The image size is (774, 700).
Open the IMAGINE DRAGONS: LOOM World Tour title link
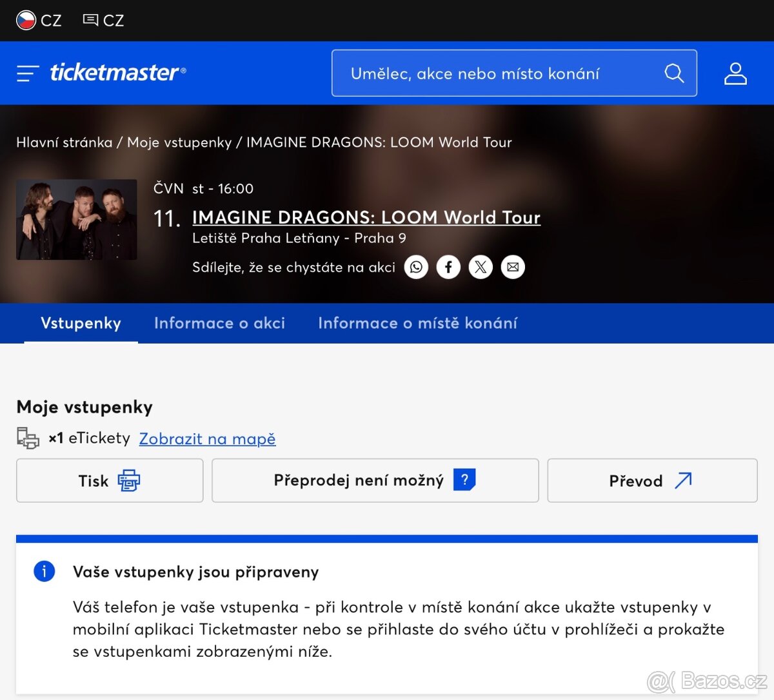[x=366, y=217]
